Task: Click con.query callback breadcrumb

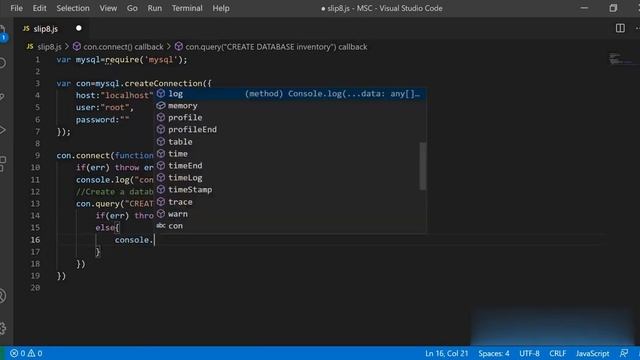Action: tap(276, 47)
